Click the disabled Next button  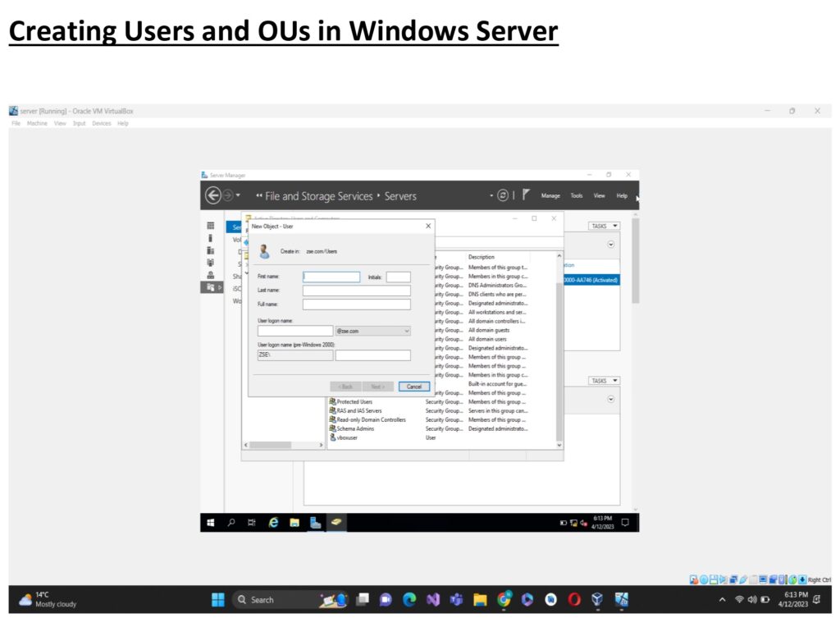377,387
